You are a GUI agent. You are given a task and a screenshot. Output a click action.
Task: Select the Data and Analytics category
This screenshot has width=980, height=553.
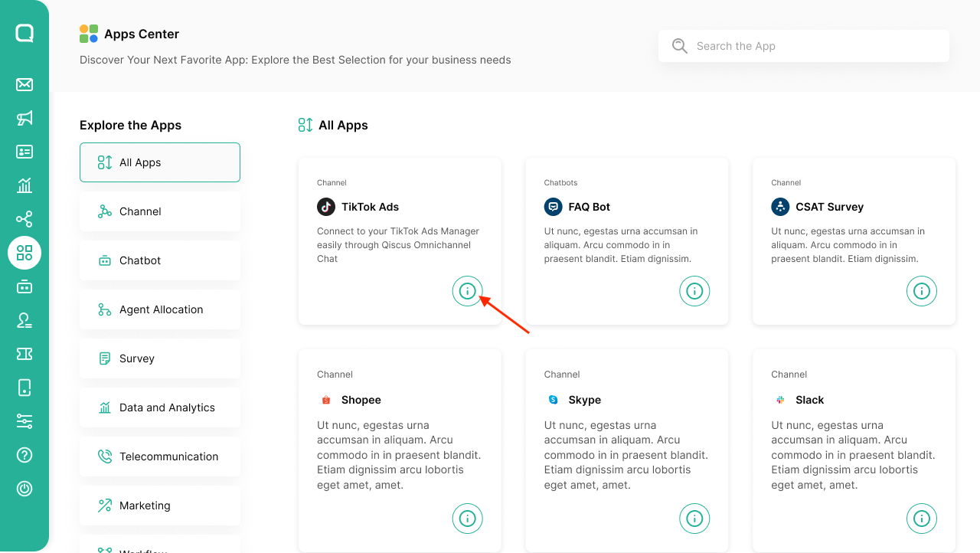click(160, 407)
